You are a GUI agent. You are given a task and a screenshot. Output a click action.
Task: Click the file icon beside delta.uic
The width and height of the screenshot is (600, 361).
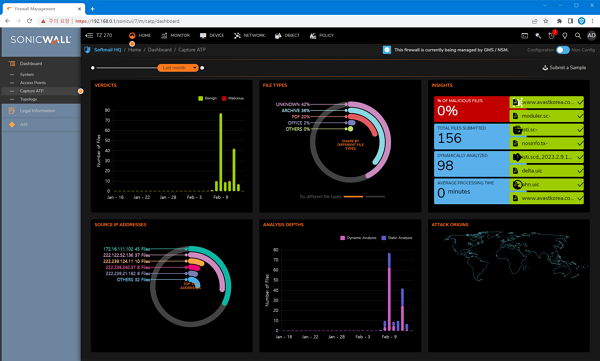tap(515, 171)
